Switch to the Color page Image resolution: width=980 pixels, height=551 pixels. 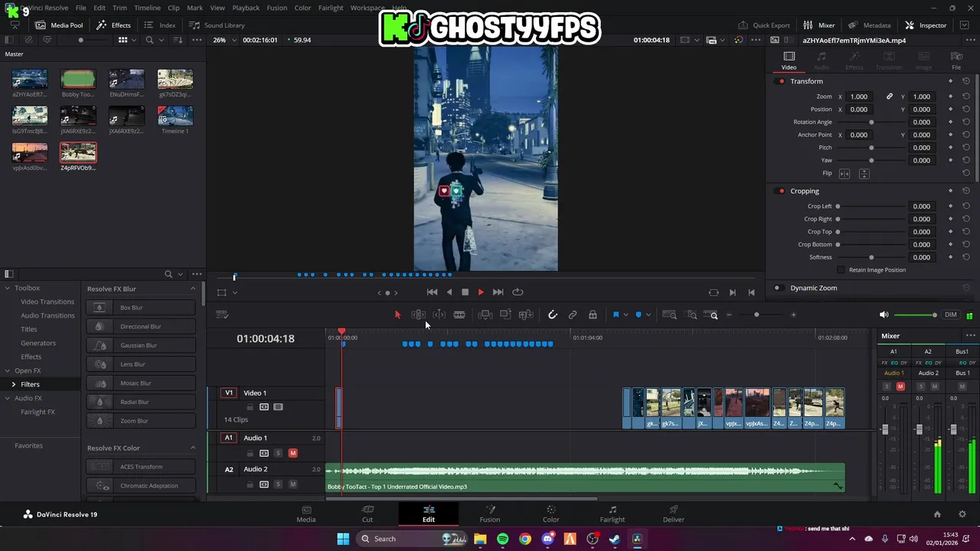tap(550, 514)
